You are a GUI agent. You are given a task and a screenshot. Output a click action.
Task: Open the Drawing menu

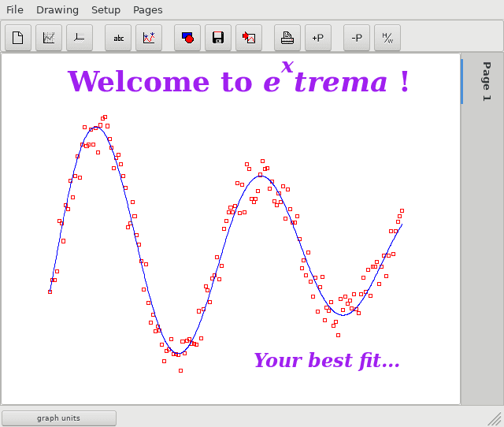[57, 10]
